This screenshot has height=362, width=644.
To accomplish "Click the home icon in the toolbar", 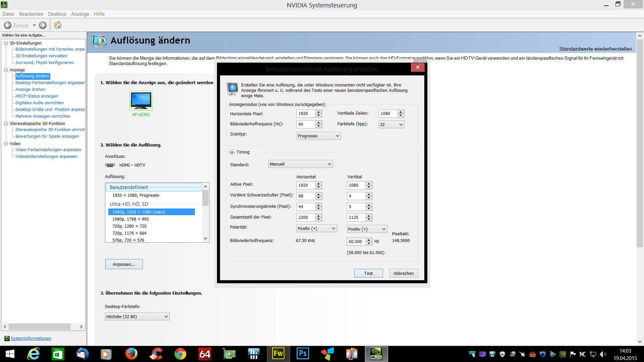I will pos(58,25).
